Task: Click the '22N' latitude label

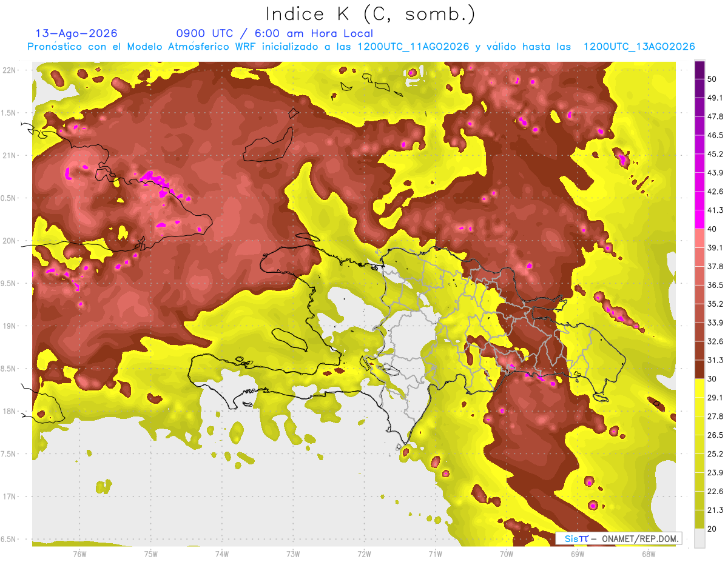Action: point(10,70)
